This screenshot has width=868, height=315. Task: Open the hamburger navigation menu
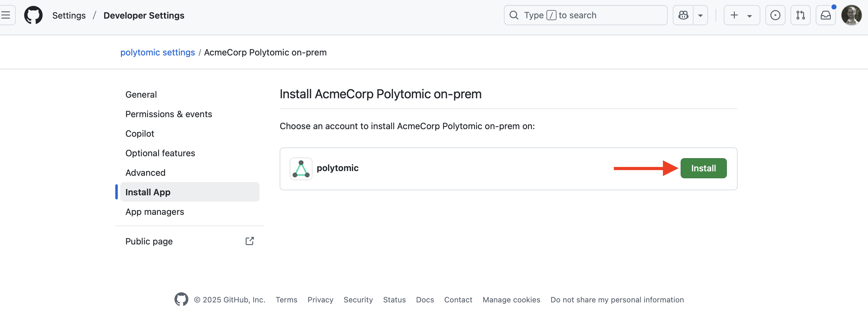[x=6, y=15]
